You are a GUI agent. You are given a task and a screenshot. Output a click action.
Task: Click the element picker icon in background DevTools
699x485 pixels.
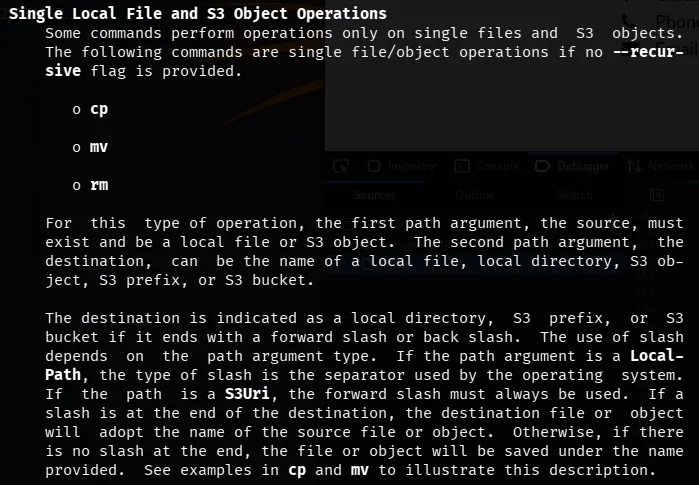point(341,167)
